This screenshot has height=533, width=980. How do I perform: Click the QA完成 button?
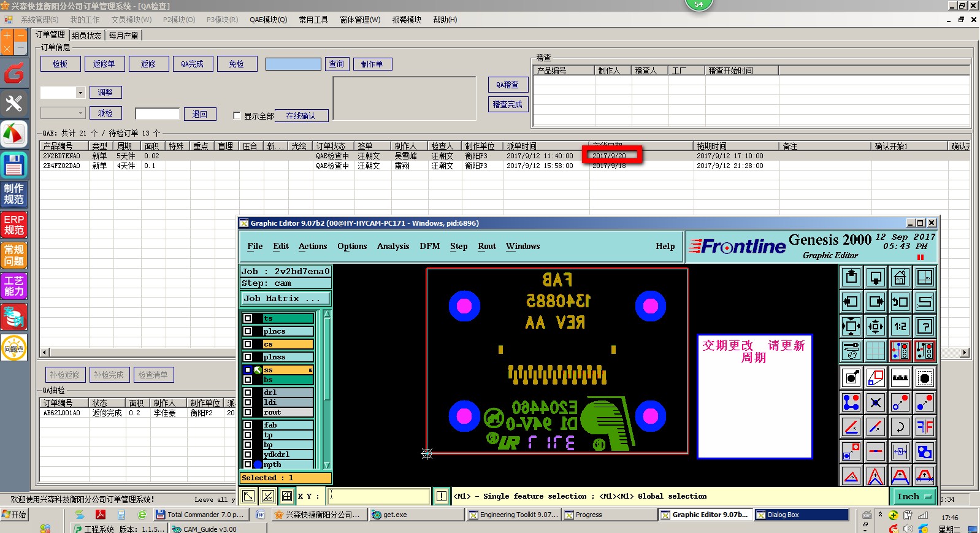[x=193, y=64]
